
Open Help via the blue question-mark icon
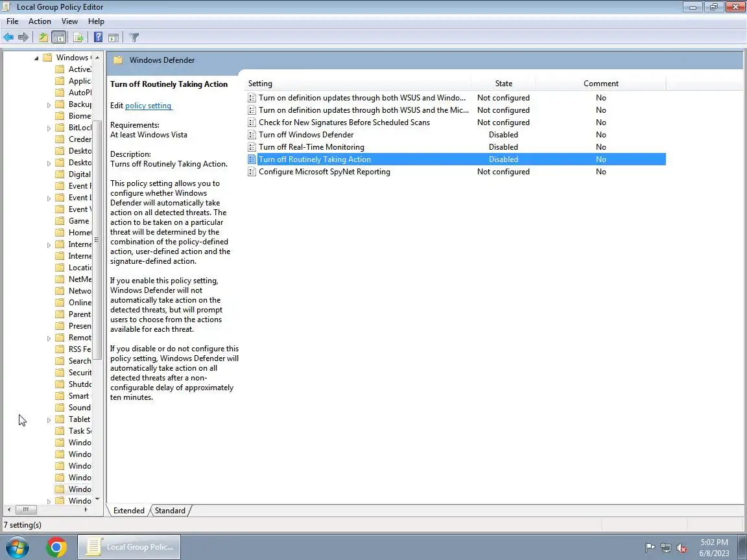(x=98, y=37)
